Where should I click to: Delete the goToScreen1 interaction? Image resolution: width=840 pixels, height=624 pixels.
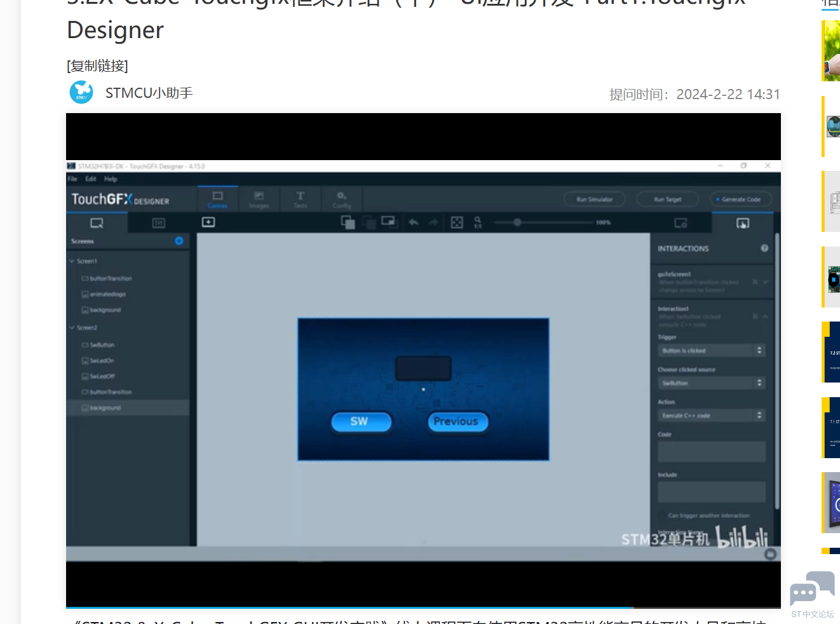click(x=755, y=281)
